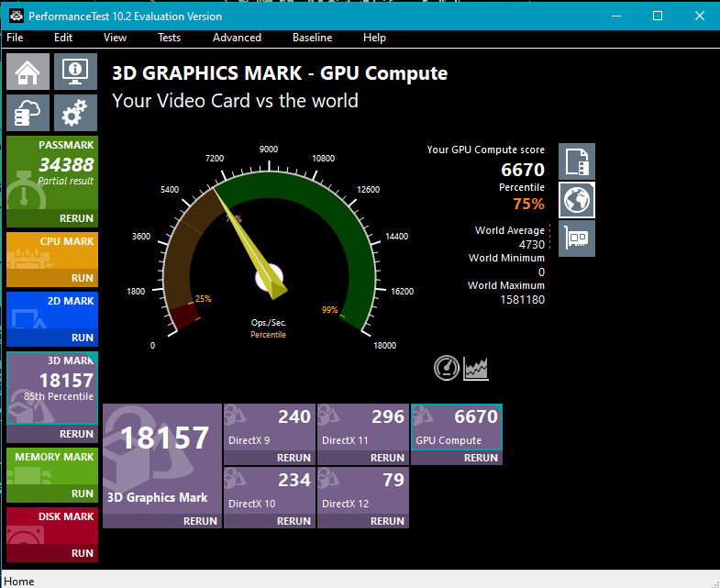Open the System Information monitor icon
Viewport: 720px width, 588px height.
(75, 72)
